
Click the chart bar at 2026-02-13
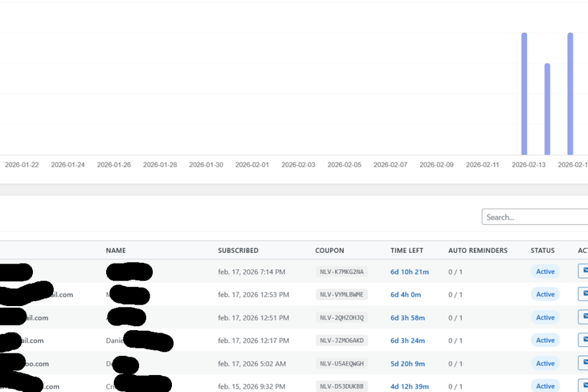[x=524, y=94]
